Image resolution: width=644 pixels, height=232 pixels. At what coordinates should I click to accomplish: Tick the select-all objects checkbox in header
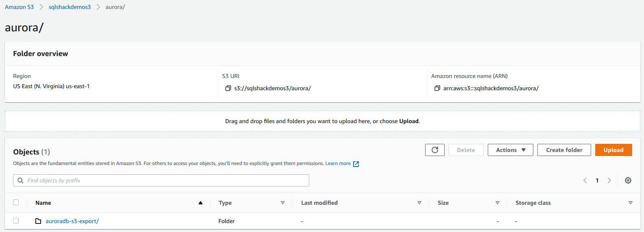(x=16, y=202)
